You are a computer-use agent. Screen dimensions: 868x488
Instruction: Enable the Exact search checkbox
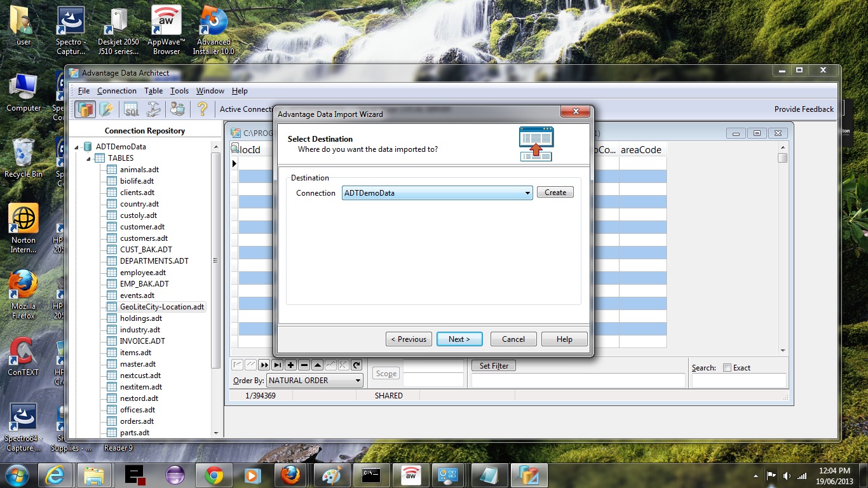click(727, 368)
